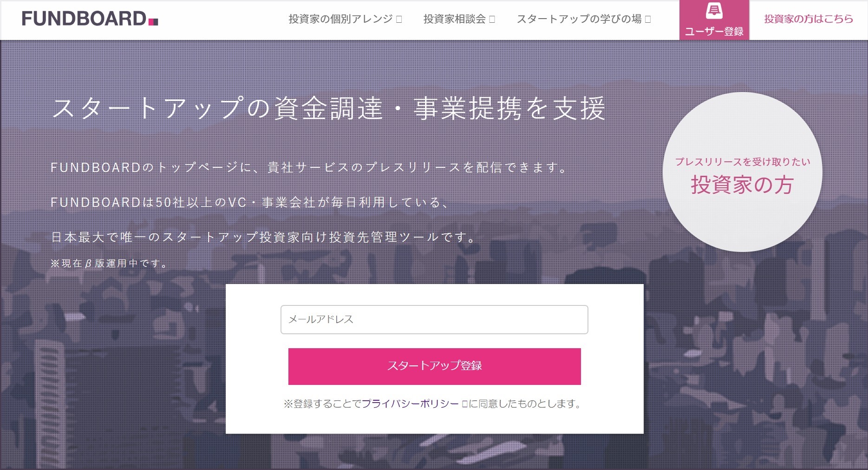Click the external icon beside 投資家相談会

tap(492, 19)
